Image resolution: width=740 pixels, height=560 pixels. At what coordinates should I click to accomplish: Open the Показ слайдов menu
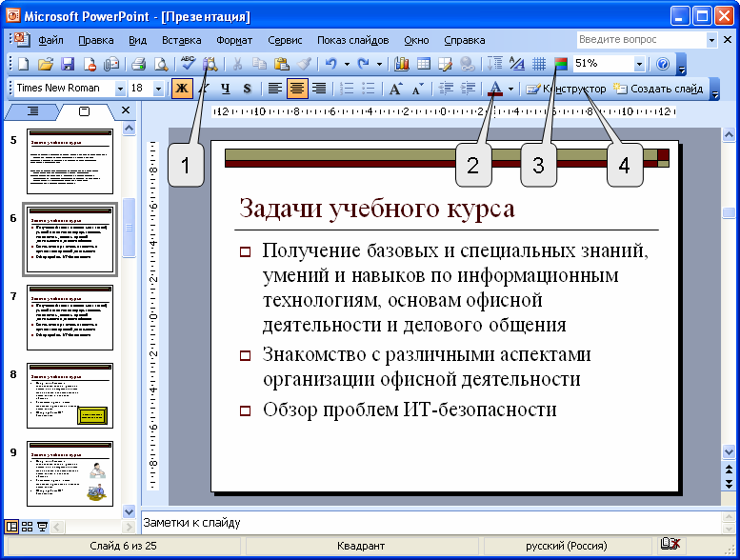pos(352,40)
